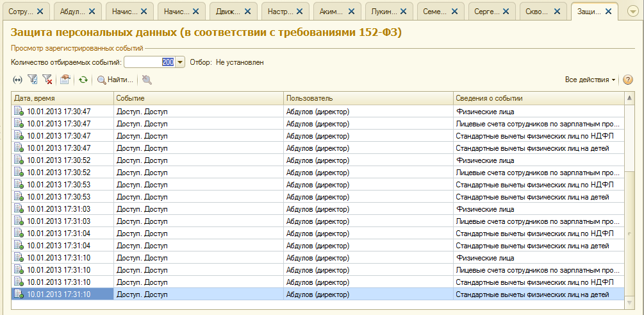Click the Пользователь column header
644x315 pixels.
(x=368, y=98)
